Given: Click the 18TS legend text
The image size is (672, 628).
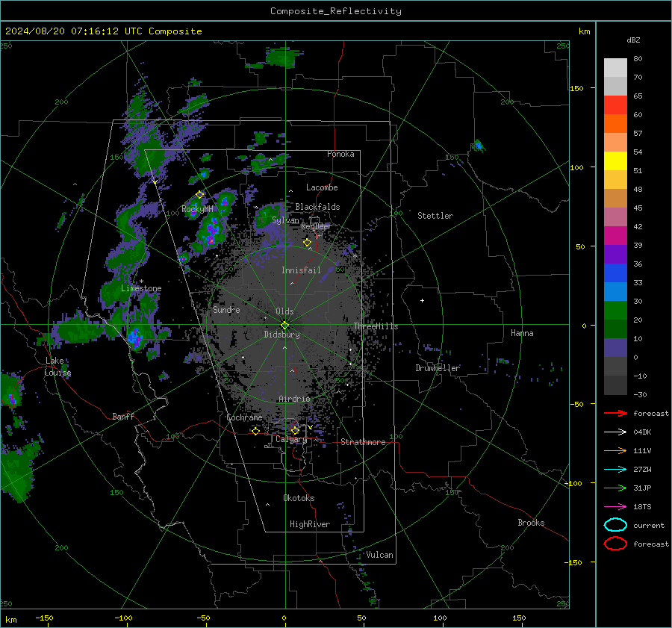Looking at the screenshot, I should 642,507.
